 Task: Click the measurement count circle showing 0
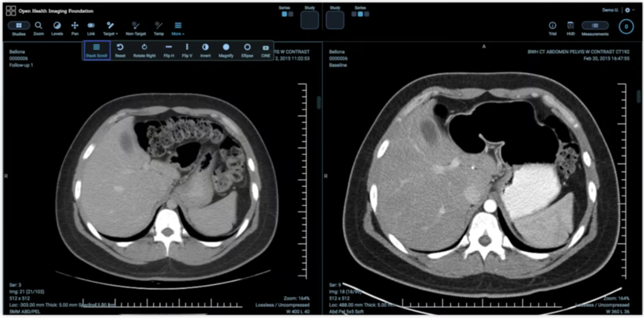pos(626,27)
